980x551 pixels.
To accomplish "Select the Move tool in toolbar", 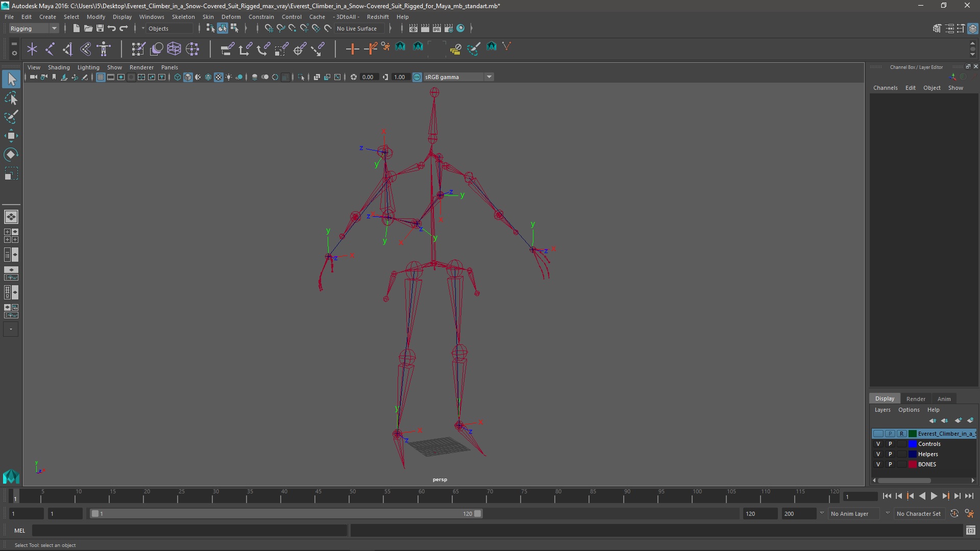I will (11, 135).
